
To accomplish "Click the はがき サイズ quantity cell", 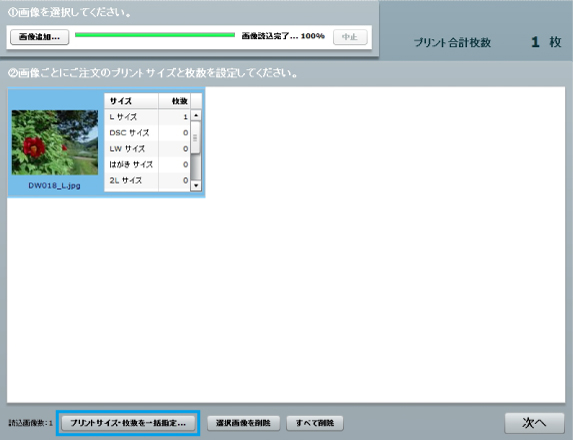I will [x=174, y=165].
